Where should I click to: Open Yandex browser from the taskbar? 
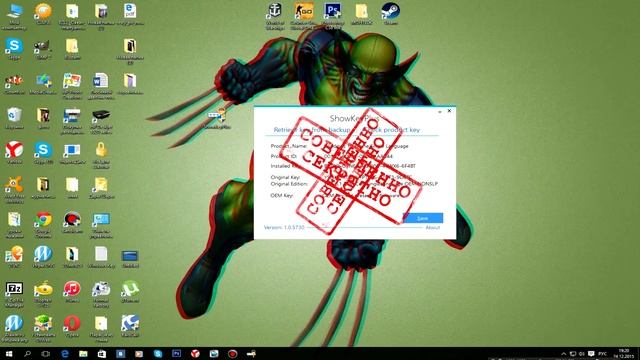(195, 353)
